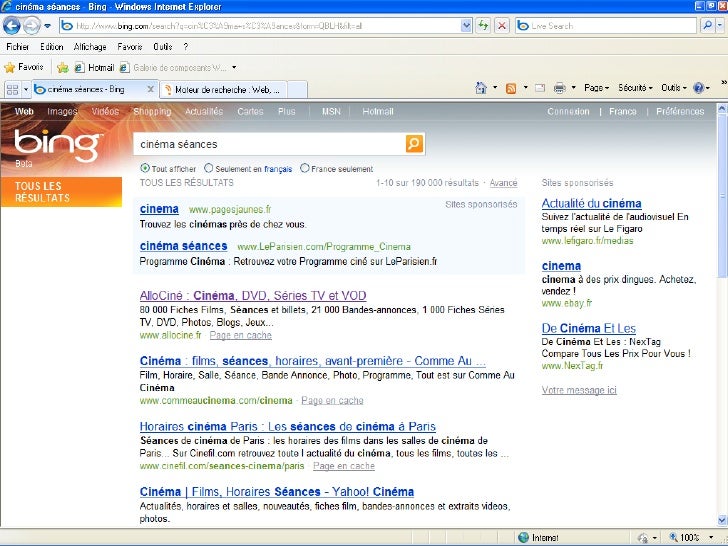Click the Print printer icon
Viewport: 728px width, 546px height.
pos(559,88)
